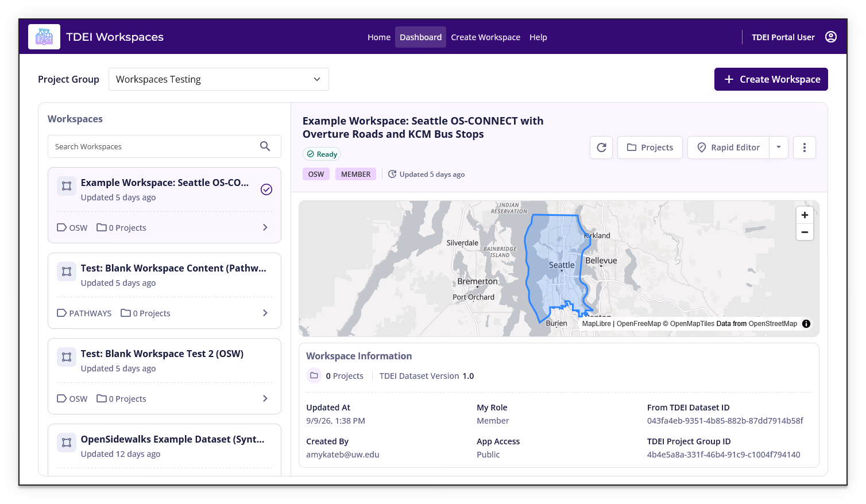Image resolution: width=866 pixels, height=504 pixels.
Task: Select the TDEI Project Group ID value
Action: pyautogui.click(x=724, y=455)
